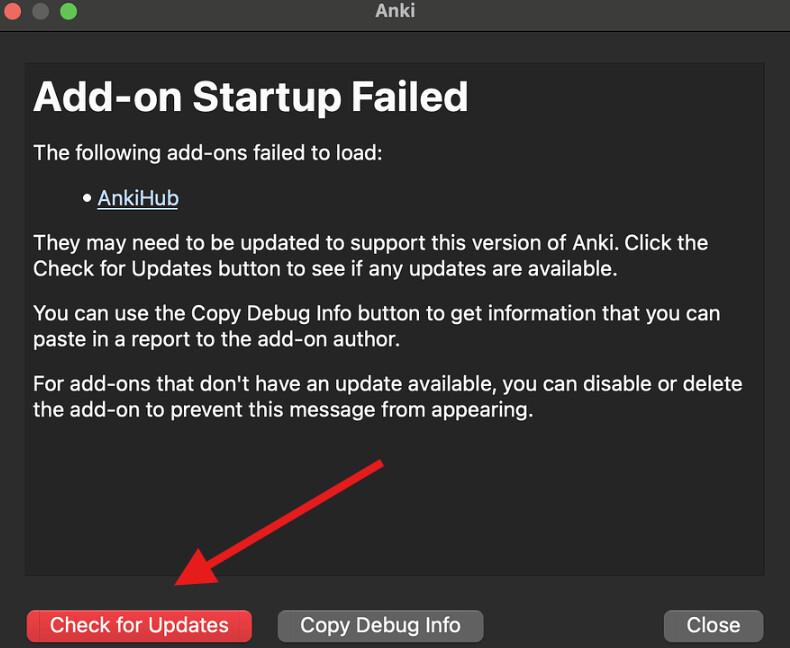Click the red window close traffic light
Image resolution: width=790 pixels, height=648 pixels.
[12, 11]
